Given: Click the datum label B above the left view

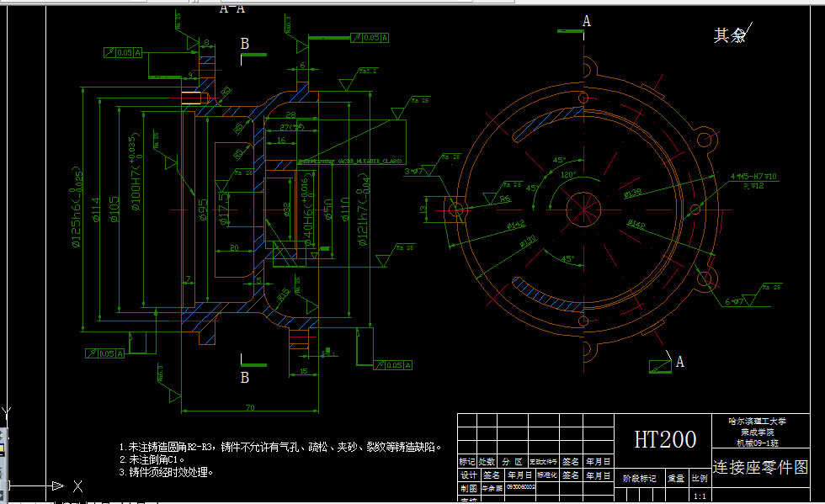Looking at the screenshot, I should click(x=245, y=42).
